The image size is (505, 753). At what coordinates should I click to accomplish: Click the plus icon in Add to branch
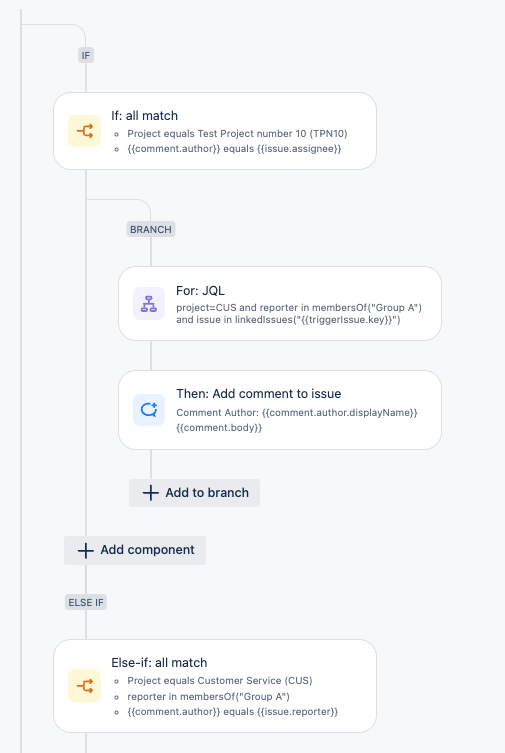(x=151, y=493)
